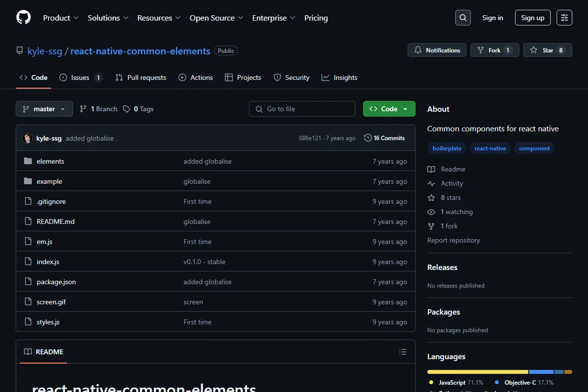Click the branch icon beside 1 Branch

[83, 109]
